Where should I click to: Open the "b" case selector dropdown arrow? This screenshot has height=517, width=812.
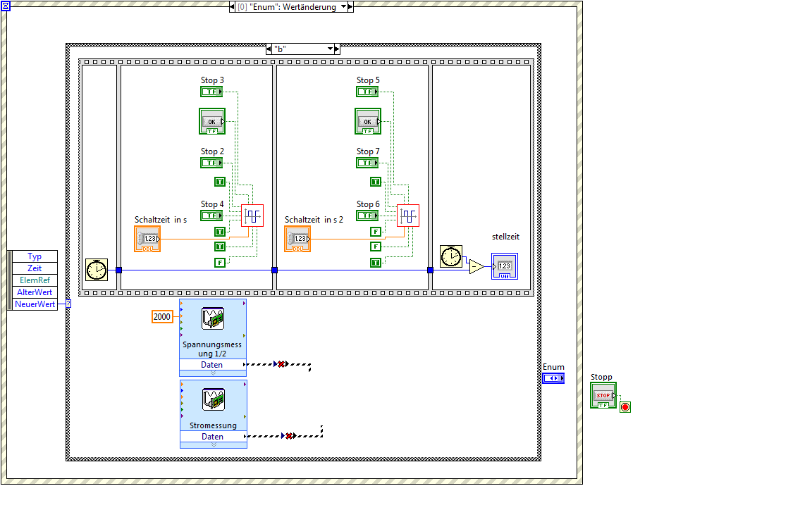point(331,49)
